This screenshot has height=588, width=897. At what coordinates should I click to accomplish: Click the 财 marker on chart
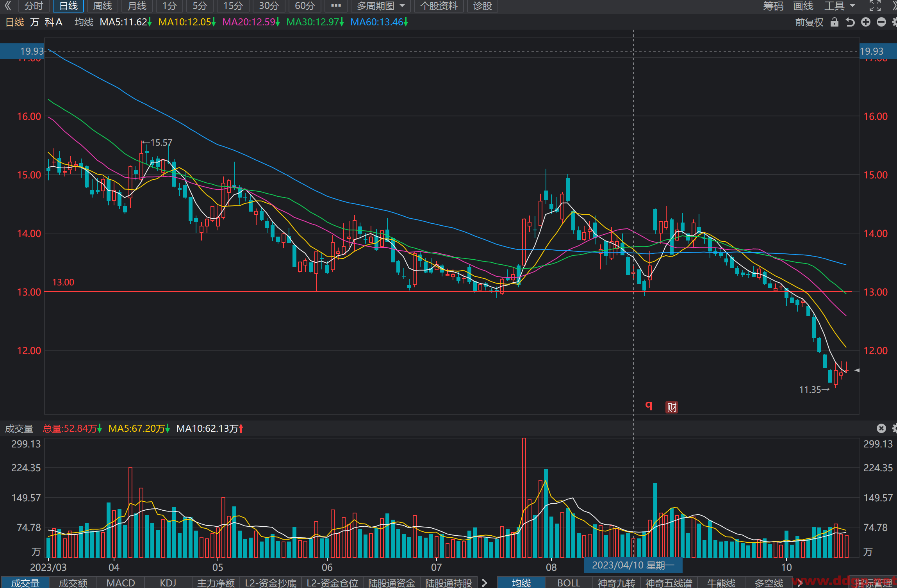coord(671,407)
